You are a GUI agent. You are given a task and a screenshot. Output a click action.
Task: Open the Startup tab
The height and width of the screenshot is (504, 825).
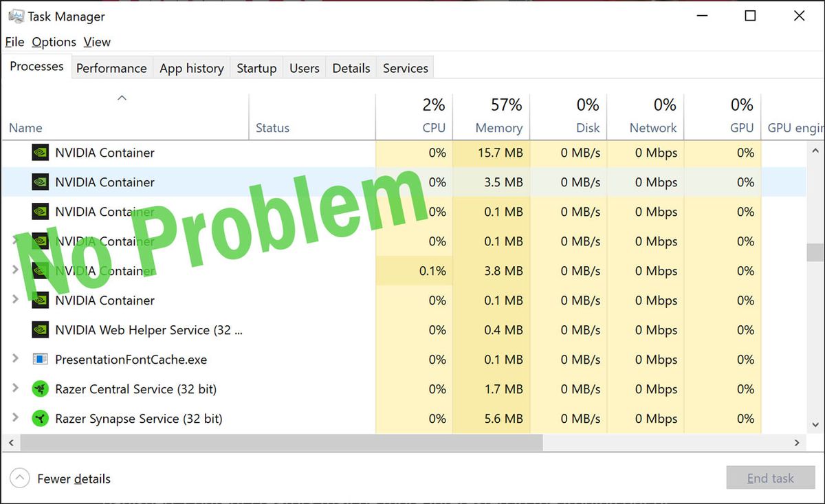pyautogui.click(x=256, y=68)
